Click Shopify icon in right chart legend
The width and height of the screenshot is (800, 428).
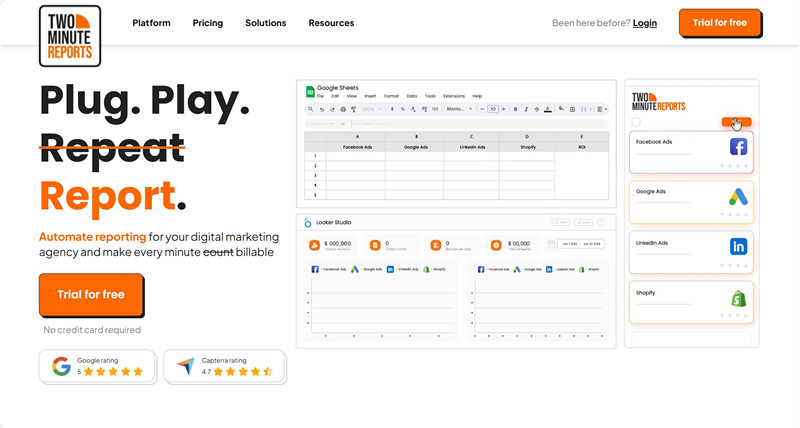pyautogui.click(x=581, y=269)
